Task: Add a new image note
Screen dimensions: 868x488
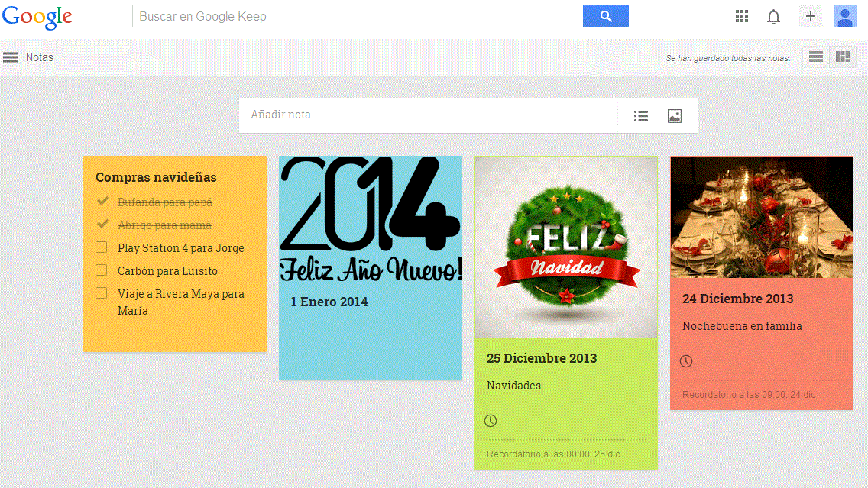Action: (x=674, y=115)
